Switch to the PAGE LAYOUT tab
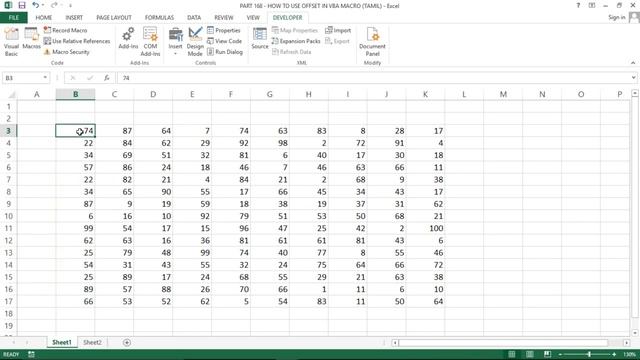Screen dimensions: 640x360 coord(114,18)
